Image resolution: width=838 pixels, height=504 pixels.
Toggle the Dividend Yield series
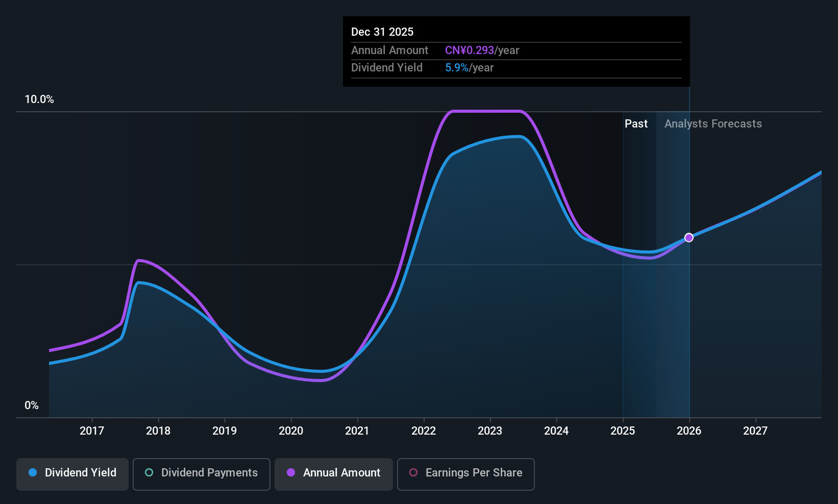click(72, 474)
